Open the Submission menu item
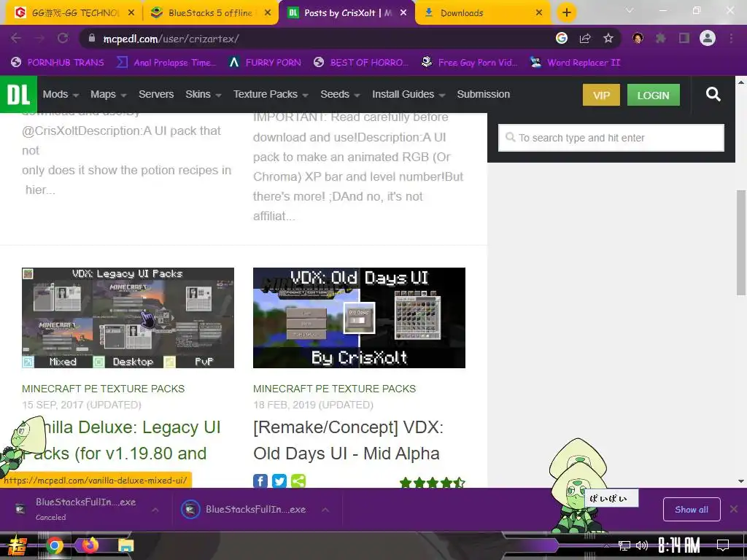Screen dimensions: 747x560 [484, 94]
